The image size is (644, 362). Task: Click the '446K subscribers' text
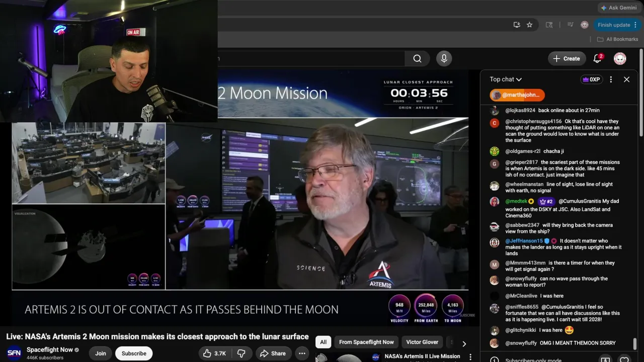[x=45, y=357]
